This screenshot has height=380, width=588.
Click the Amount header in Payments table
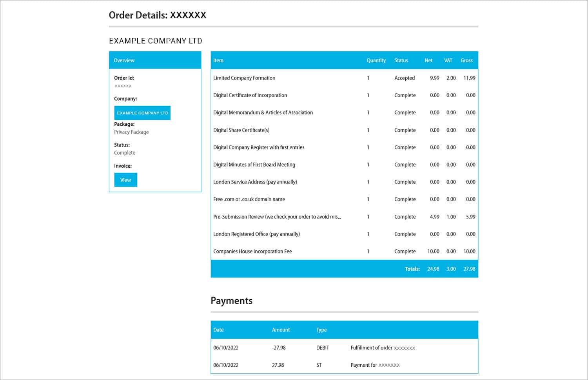click(x=281, y=329)
